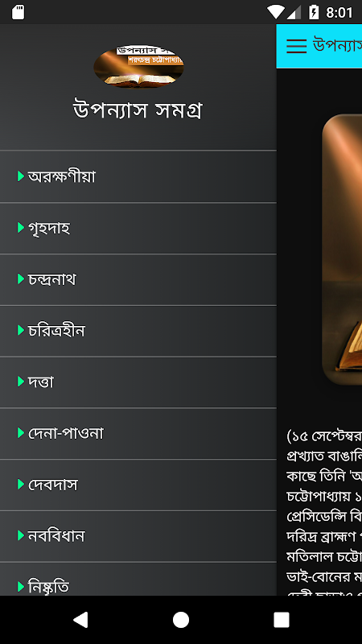
Task: Tap green arrow beside চন্দ্রনাথ
Action: coord(21,279)
